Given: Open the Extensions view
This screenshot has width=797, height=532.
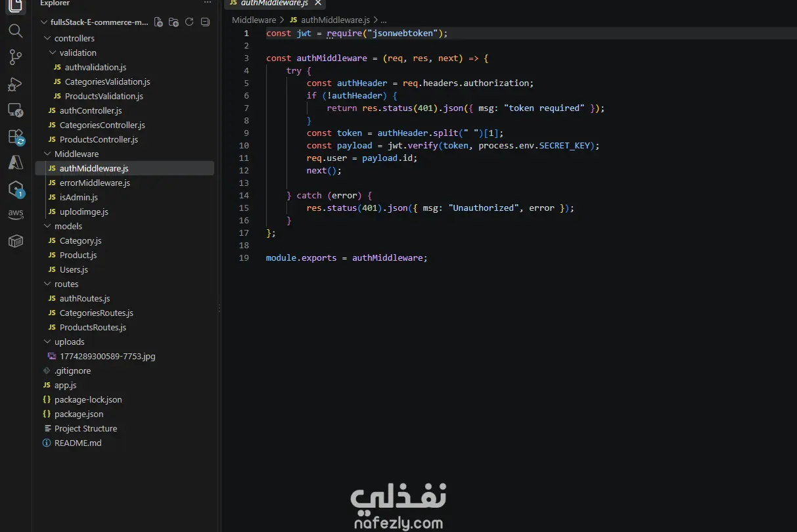Looking at the screenshot, I should [16, 137].
